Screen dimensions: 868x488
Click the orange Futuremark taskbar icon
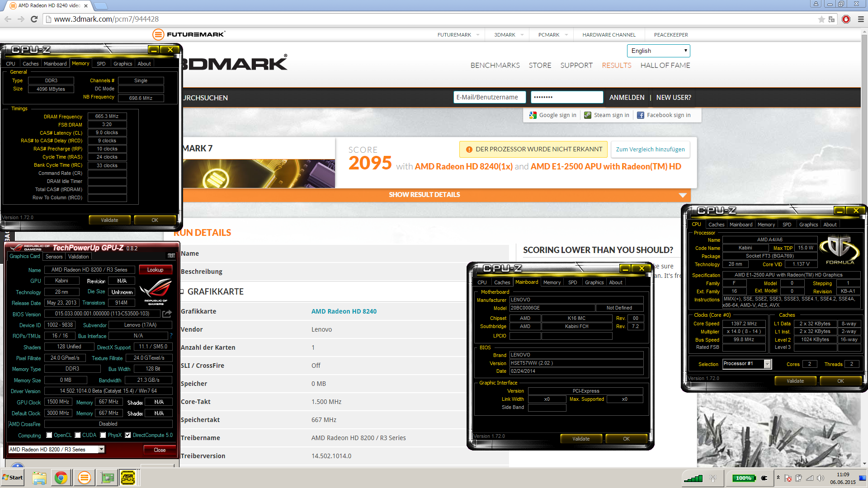coord(84,478)
